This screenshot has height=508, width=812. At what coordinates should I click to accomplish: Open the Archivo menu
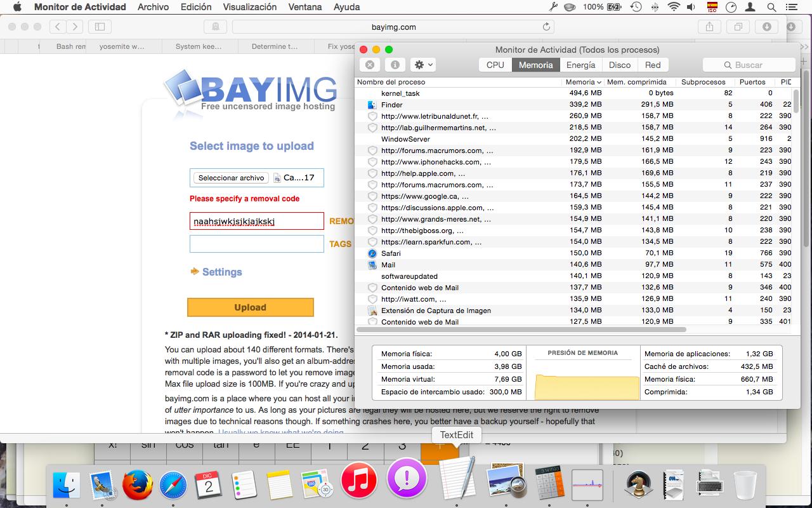(153, 7)
